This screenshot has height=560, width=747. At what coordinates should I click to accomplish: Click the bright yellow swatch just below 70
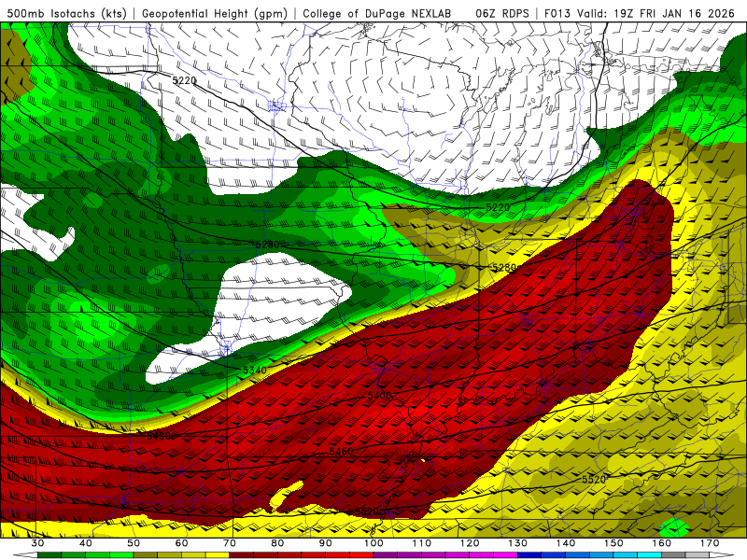pyautogui.click(x=218, y=554)
